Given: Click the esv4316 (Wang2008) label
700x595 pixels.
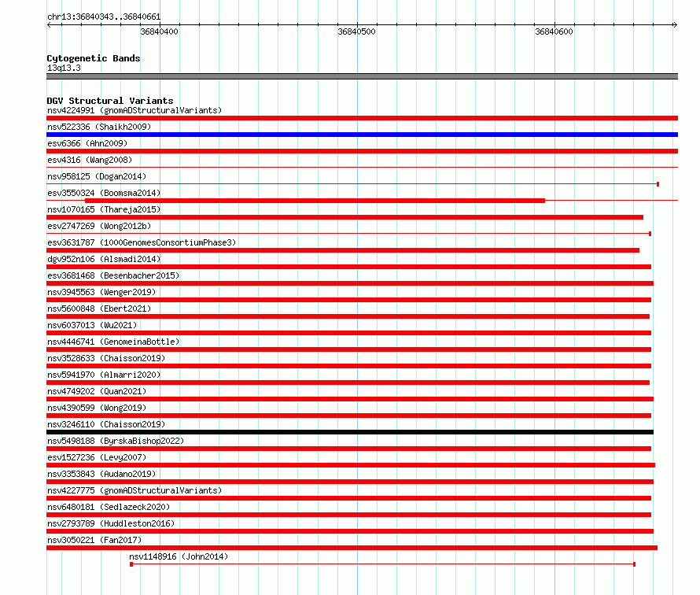Looking at the screenshot, I should [90, 160].
